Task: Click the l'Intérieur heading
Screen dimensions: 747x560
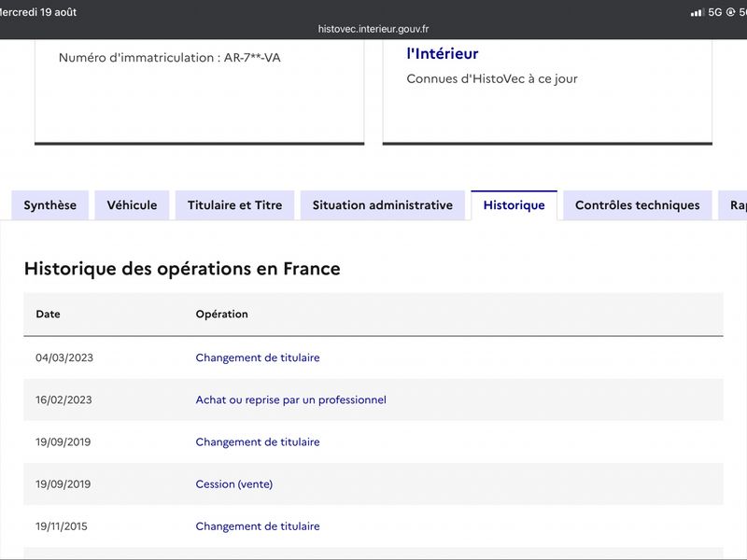Action: 443,54
